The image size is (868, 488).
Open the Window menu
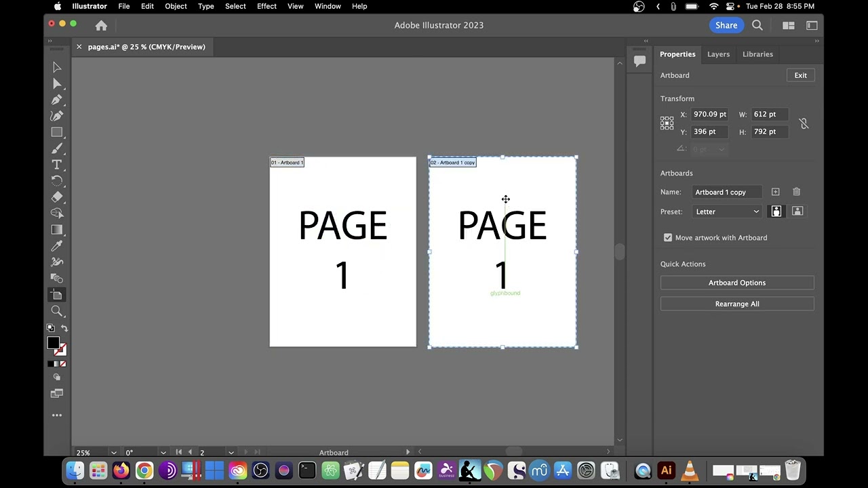click(328, 6)
